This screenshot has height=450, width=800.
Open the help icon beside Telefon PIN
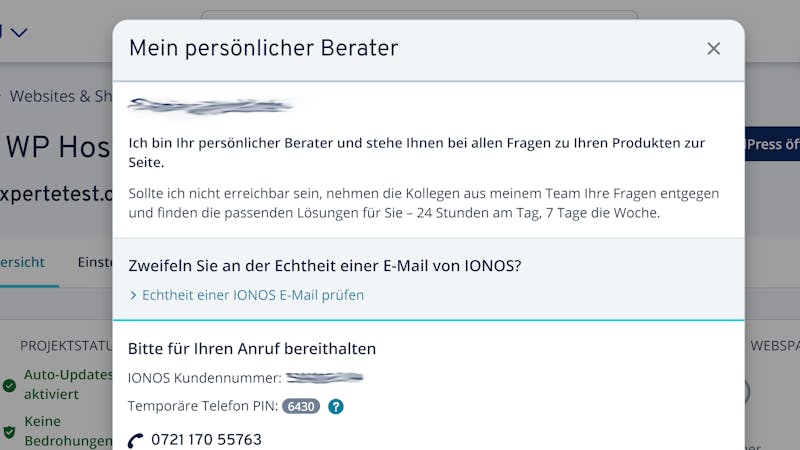336,407
